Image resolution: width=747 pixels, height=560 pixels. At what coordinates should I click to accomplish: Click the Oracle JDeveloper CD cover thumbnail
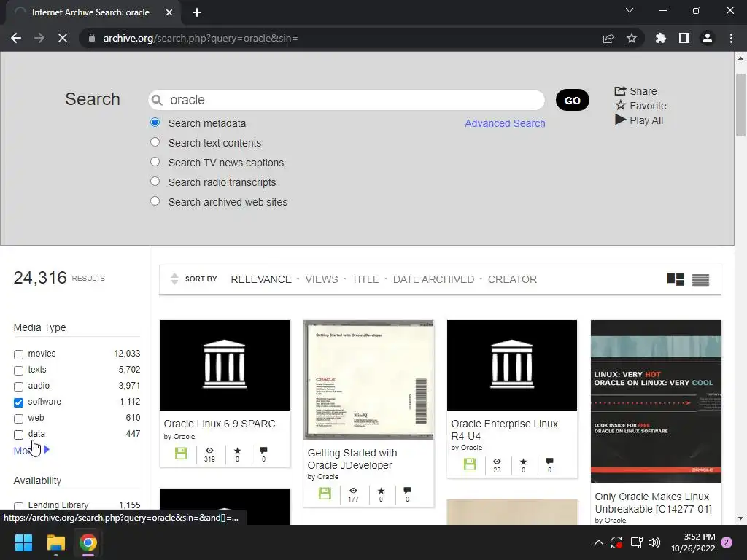(368, 379)
